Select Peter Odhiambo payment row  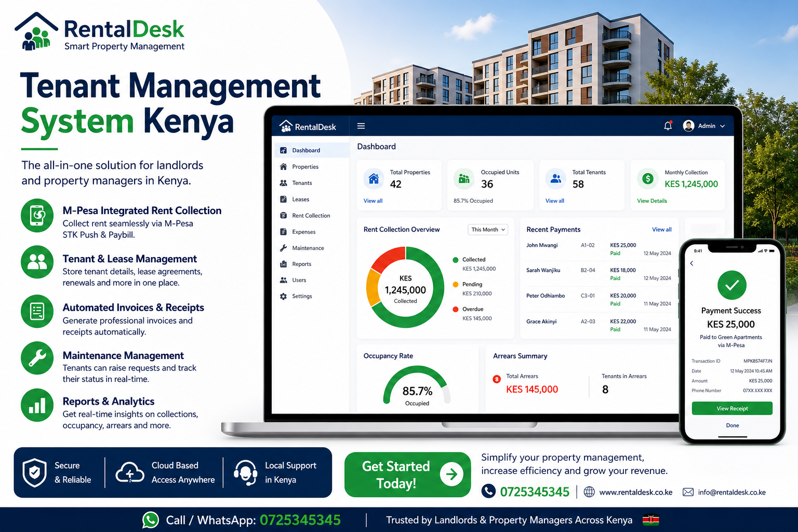598,300
